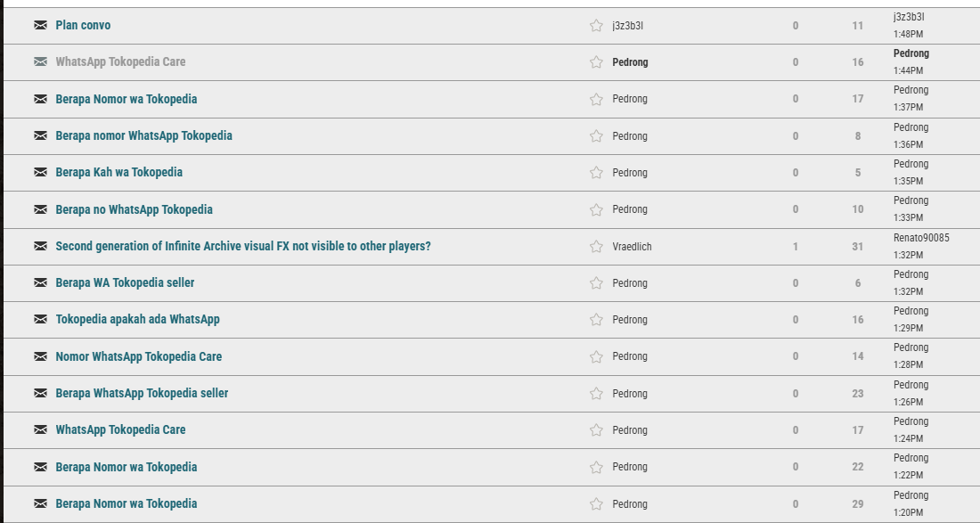Click envelope icon for Tokopedia apakah ada WhatsApp
The height and width of the screenshot is (523, 980).
(x=40, y=319)
